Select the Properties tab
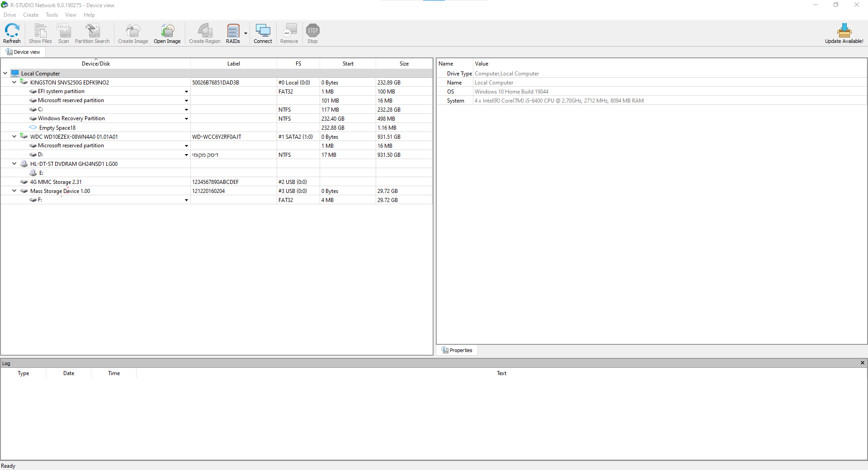Viewport: 868px width, 470px height. (x=457, y=350)
